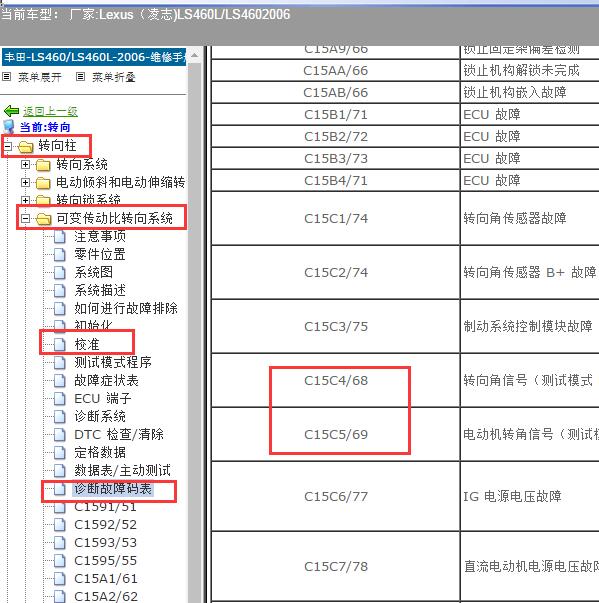Click document icon beside C1593/53
599x603 pixels.
(x=60, y=543)
